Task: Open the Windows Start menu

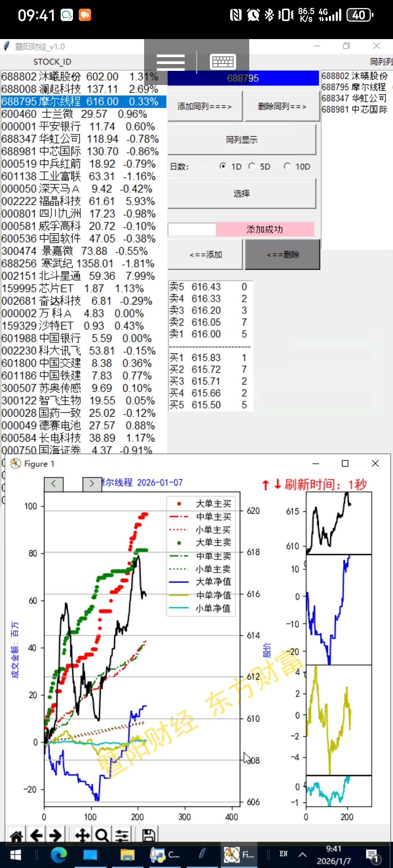Action: (x=16, y=855)
